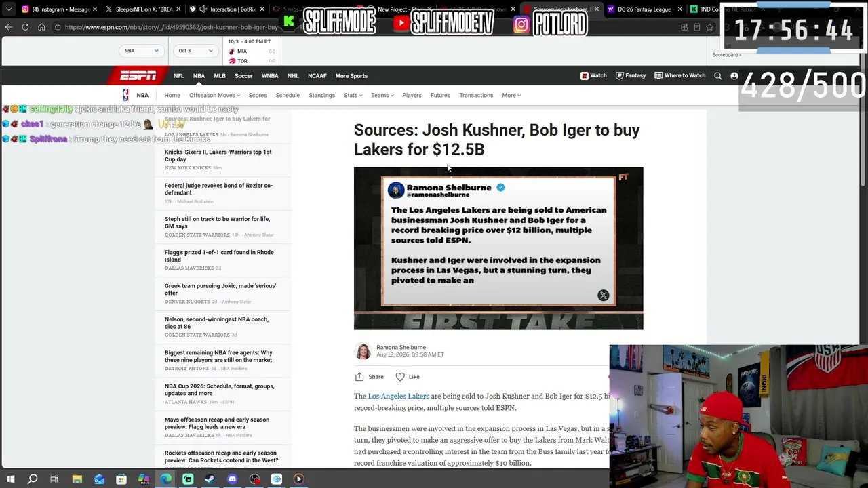Close the Instagram Messages tab
Image resolution: width=868 pixels, height=488 pixels.
click(94, 9)
